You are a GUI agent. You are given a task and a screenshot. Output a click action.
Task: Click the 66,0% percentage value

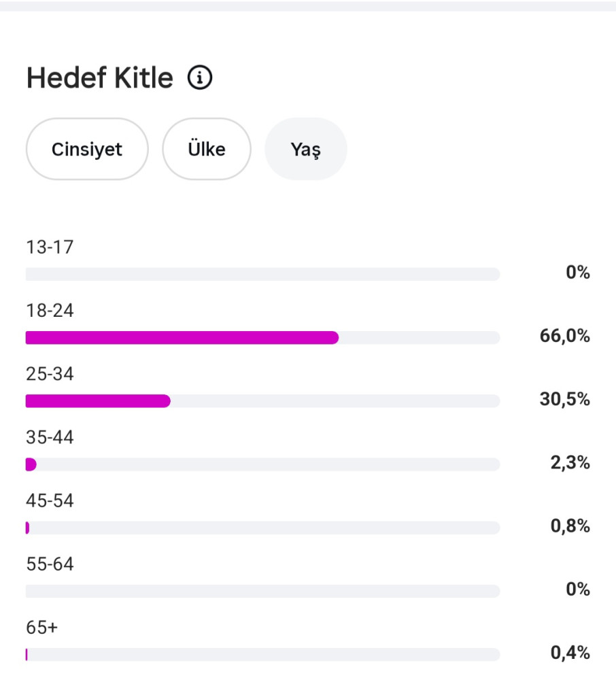(564, 336)
